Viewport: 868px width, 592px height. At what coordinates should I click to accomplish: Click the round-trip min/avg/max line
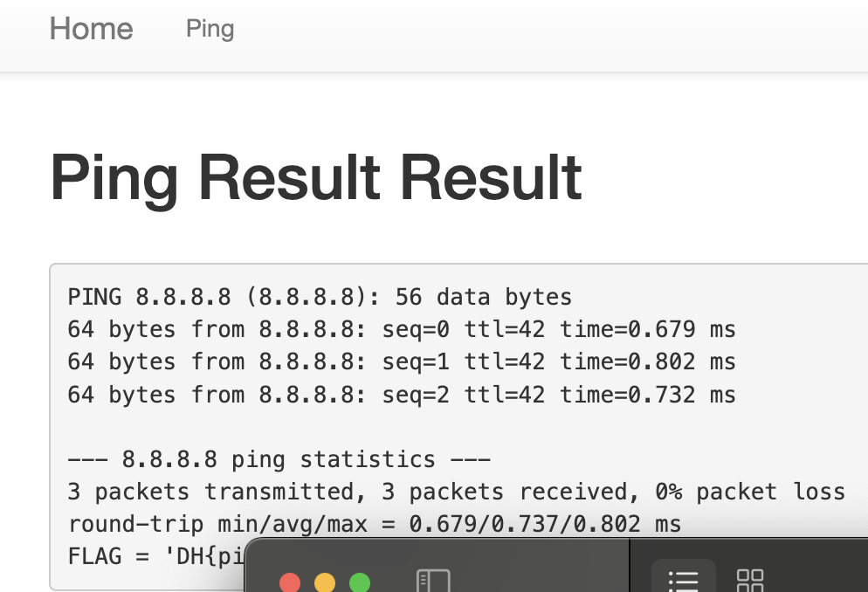point(375,524)
